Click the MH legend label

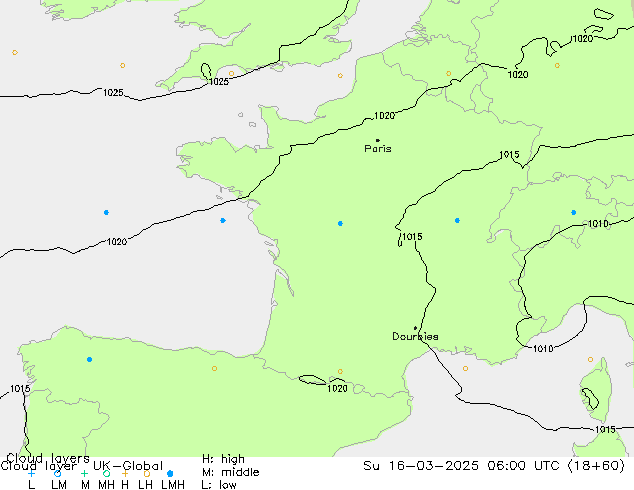pos(106,485)
